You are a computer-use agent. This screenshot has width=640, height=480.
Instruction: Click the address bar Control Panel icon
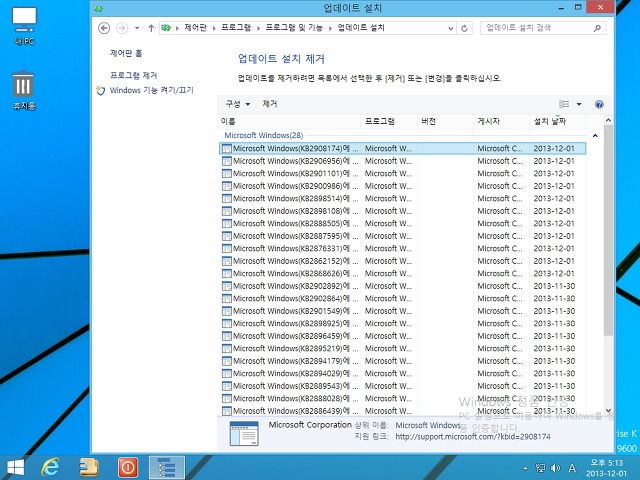pyautogui.click(x=166, y=28)
